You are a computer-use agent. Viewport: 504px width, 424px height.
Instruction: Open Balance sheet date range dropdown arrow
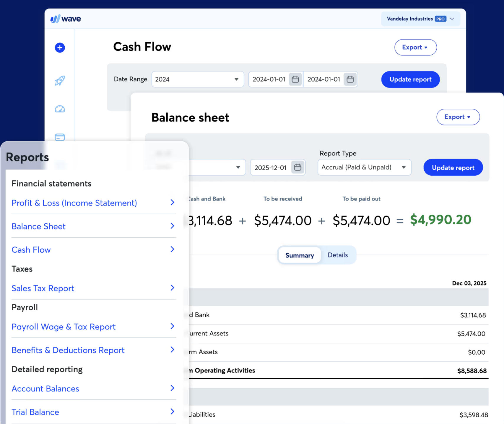pyautogui.click(x=238, y=167)
